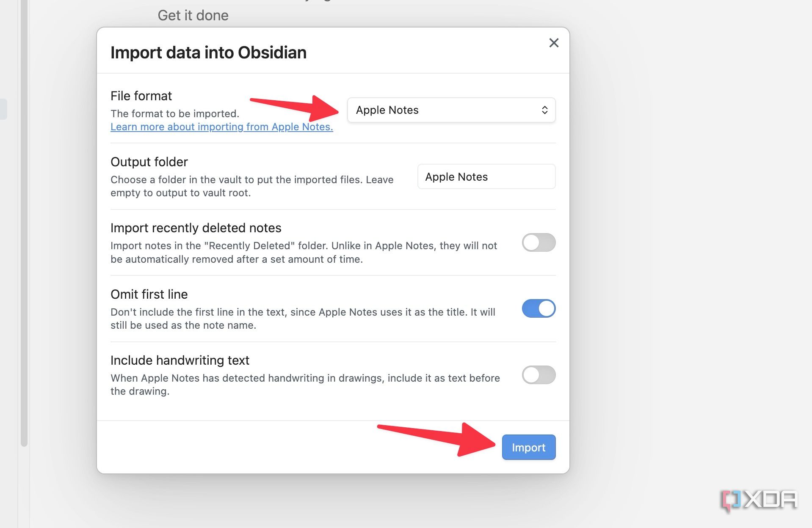Viewport: 812px width, 528px height.
Task: Select the 'Apple Notes' text inside the output folder field
Action: click(x=456, y=177)
